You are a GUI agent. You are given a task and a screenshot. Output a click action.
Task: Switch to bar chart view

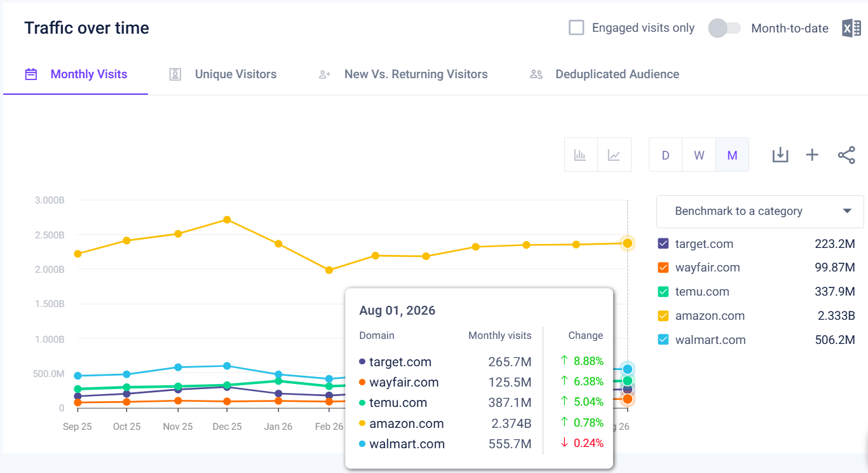[581, 154]
